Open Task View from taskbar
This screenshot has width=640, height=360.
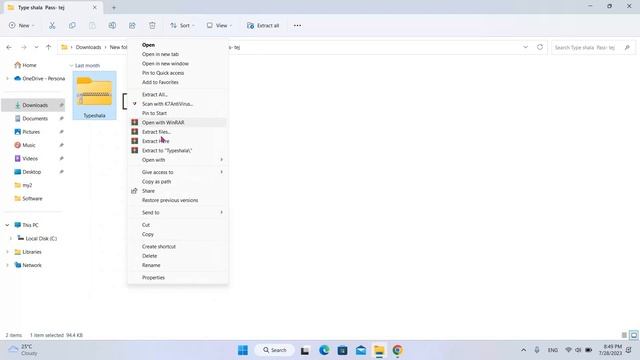(305, 350)
